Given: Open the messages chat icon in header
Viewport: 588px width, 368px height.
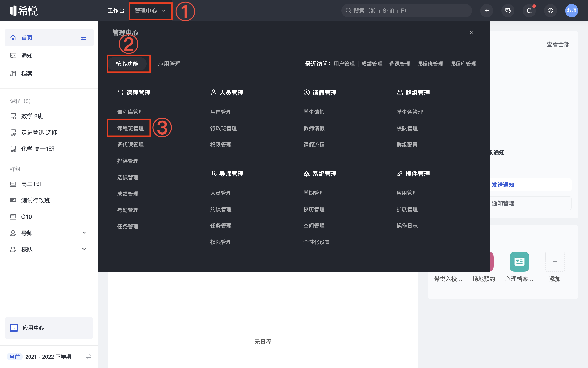Looking at the screenshot, I should (x=508, y=11).
